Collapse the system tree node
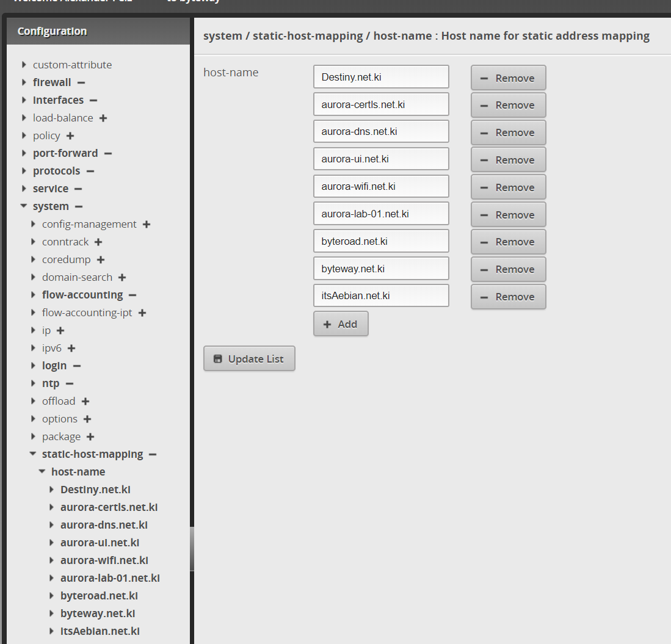The image size is (671, 644). click(24, 206)
